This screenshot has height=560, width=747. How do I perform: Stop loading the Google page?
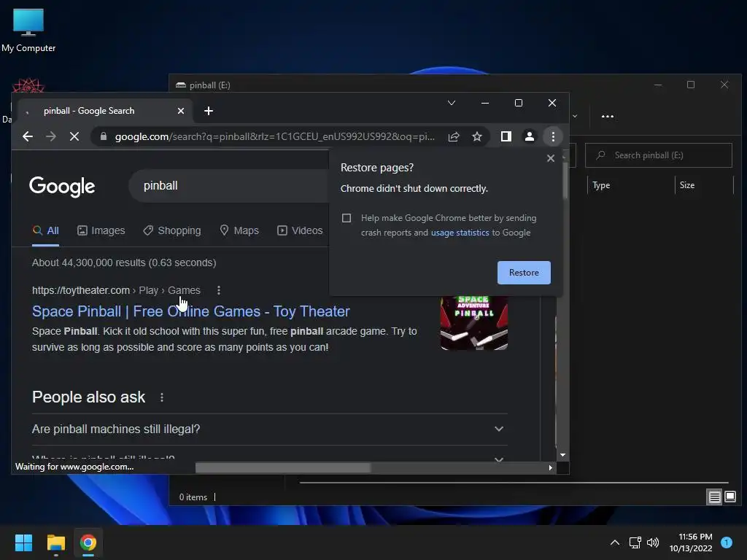pyautogui.click(x=74, y=136)
